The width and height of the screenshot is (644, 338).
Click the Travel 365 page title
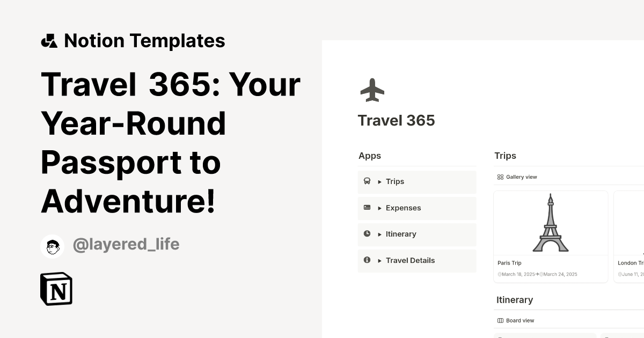(x=397, y=120)
